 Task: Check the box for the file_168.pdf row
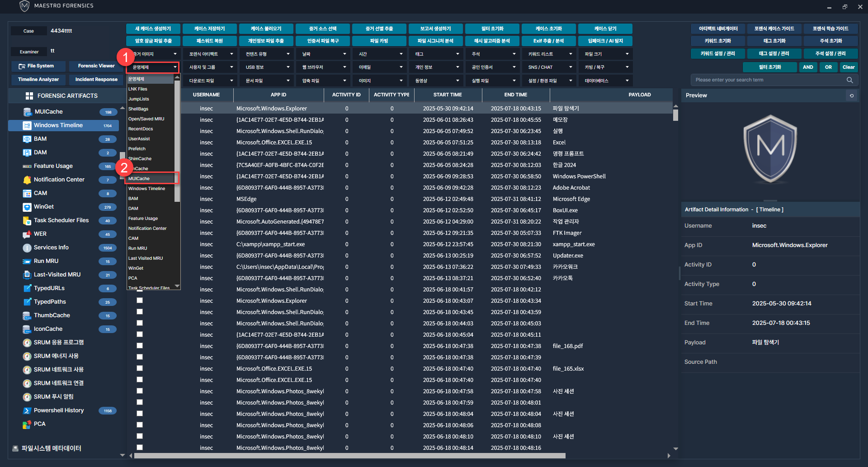tap(140, 346)
